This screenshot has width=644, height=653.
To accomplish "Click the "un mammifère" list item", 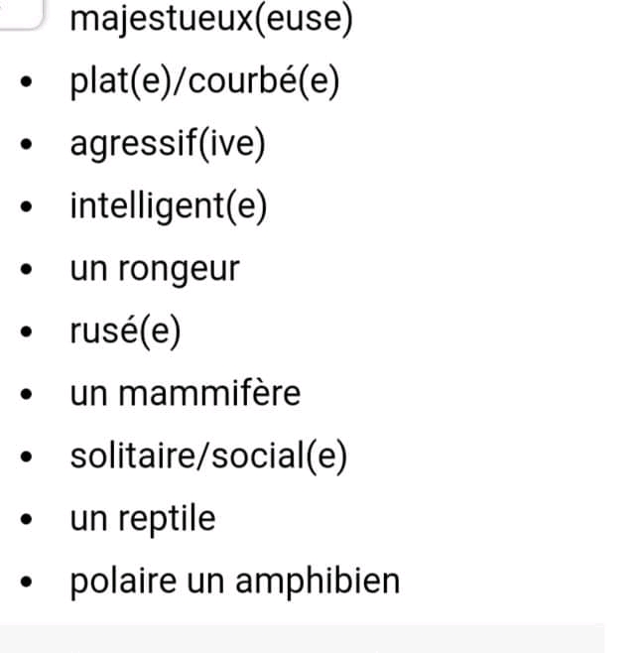I will [x=185, y=394].
